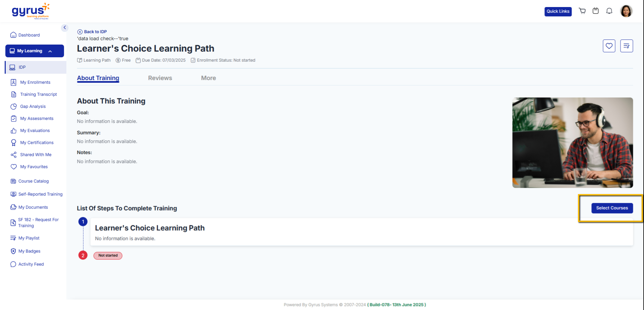Add training to favourites with heart icon
The height and width of the screenshot is (310, 644).
(x=609, y=46)
